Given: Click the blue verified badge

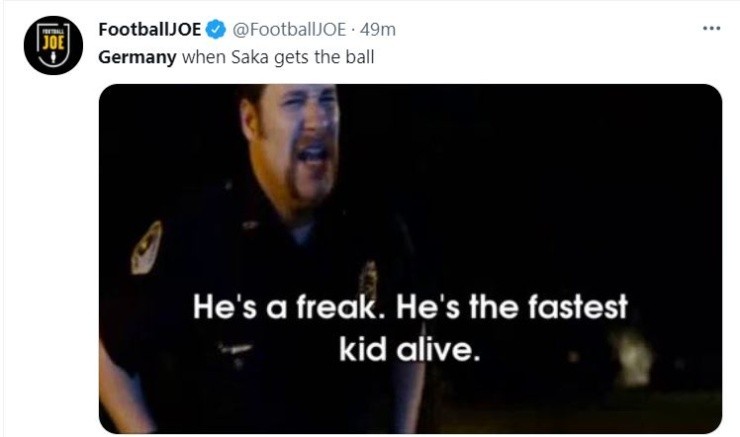Looking at the screenshot, I should tap(216, 30).
